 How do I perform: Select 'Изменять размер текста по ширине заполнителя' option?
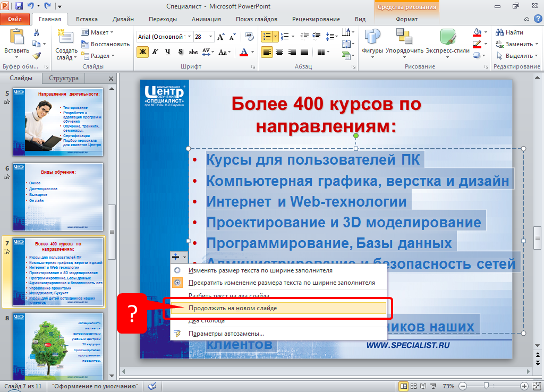pyautogui.click(x=260, y=270)
